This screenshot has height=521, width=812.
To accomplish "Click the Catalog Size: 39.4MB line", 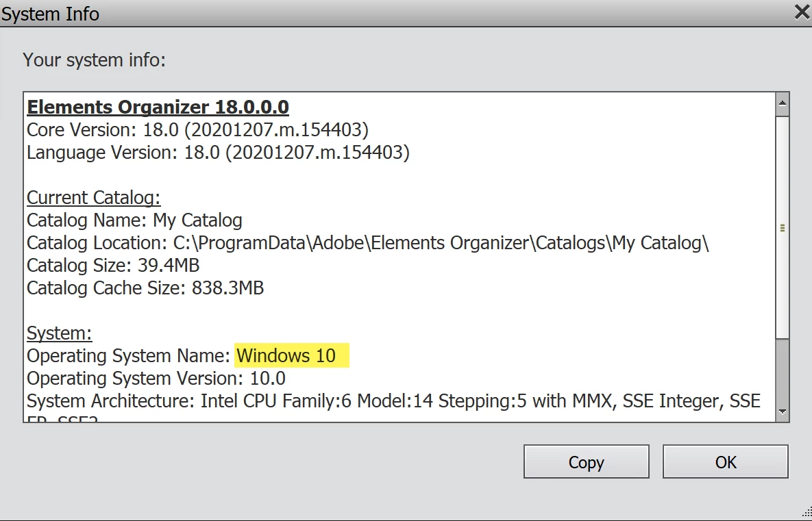I will [x=113, y=266].
